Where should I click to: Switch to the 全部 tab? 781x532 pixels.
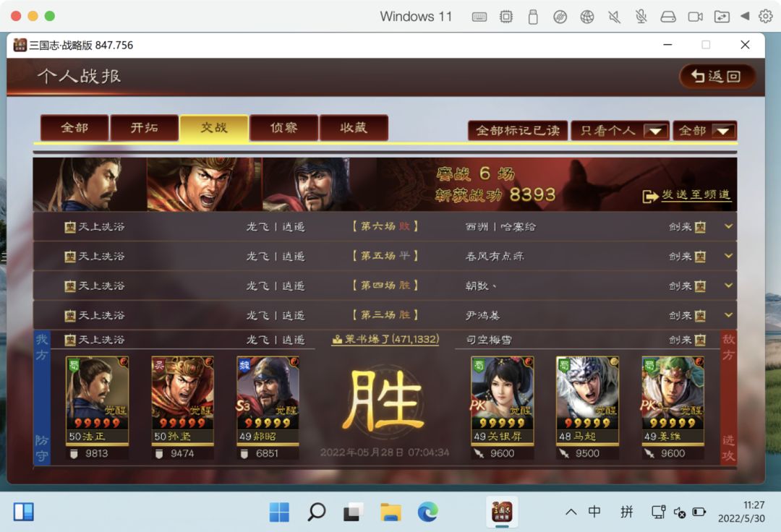74,128
